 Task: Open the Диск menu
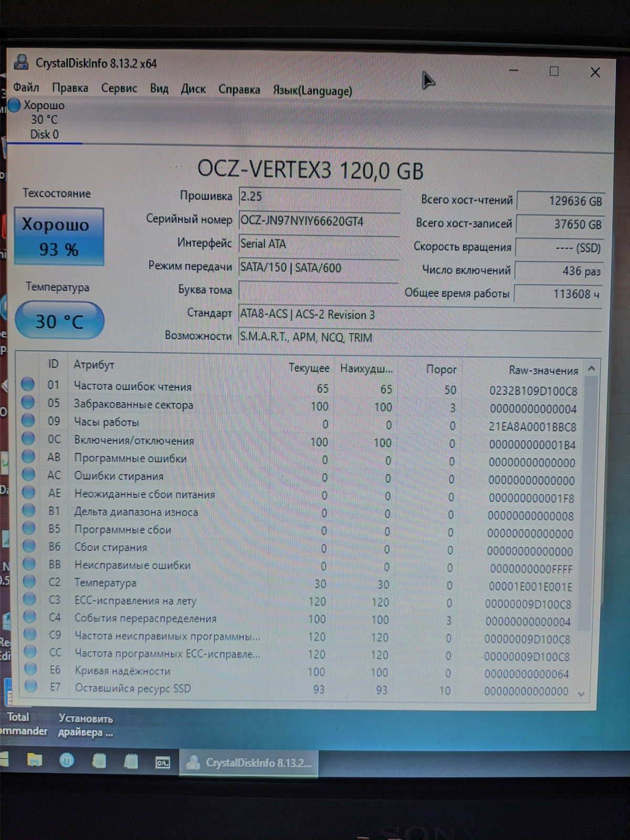pyautogui.click(x=193, y=89)
